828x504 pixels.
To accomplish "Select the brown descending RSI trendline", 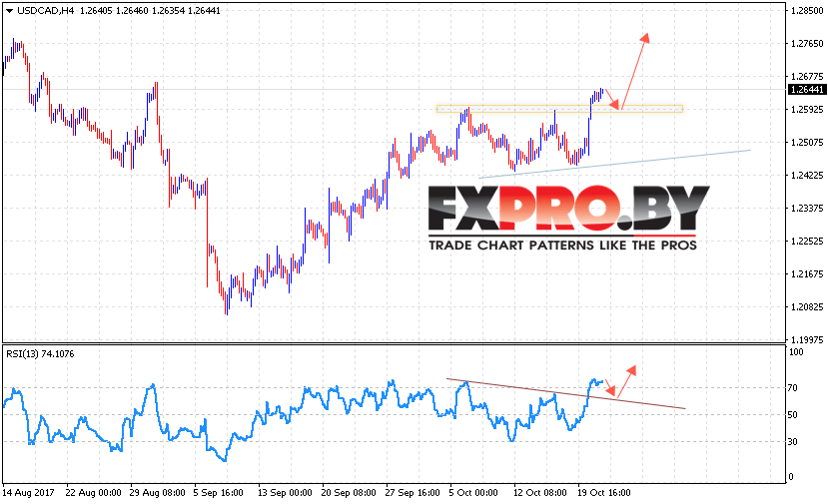I will [x=566, y=393].
